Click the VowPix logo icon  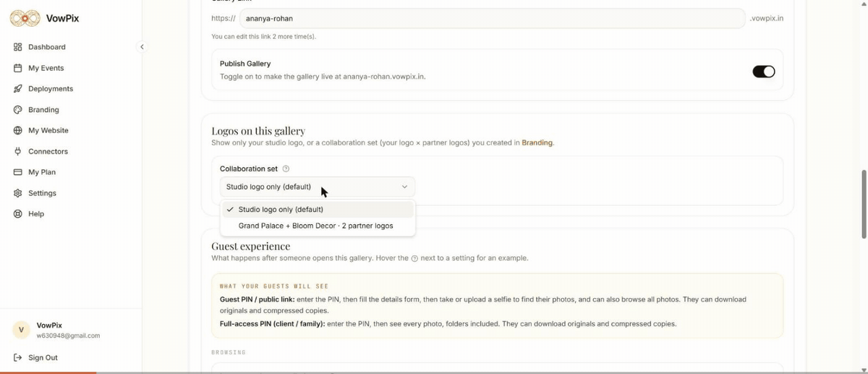(x=25, y=18)
